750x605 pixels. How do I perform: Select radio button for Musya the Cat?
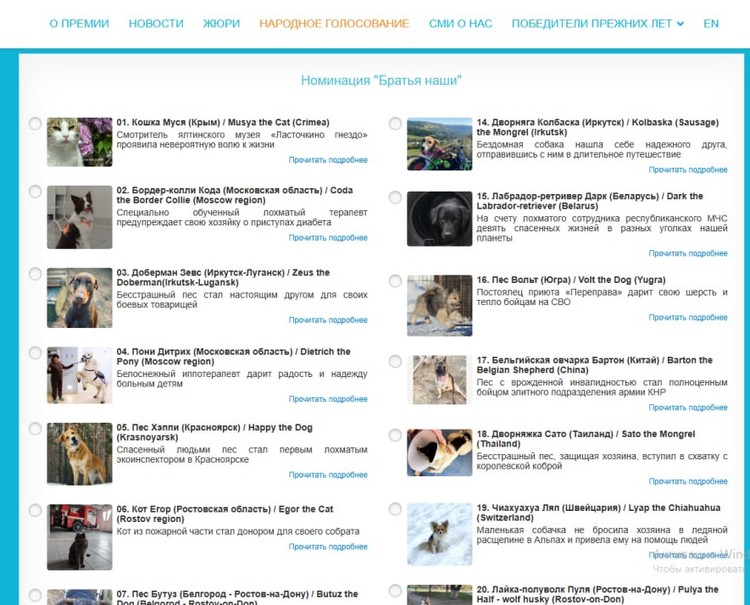tap(35, 124)
